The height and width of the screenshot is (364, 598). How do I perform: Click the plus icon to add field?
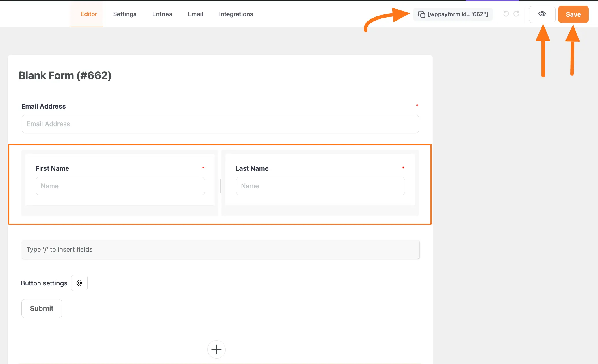pyautogui.click(x=216, y=350)
